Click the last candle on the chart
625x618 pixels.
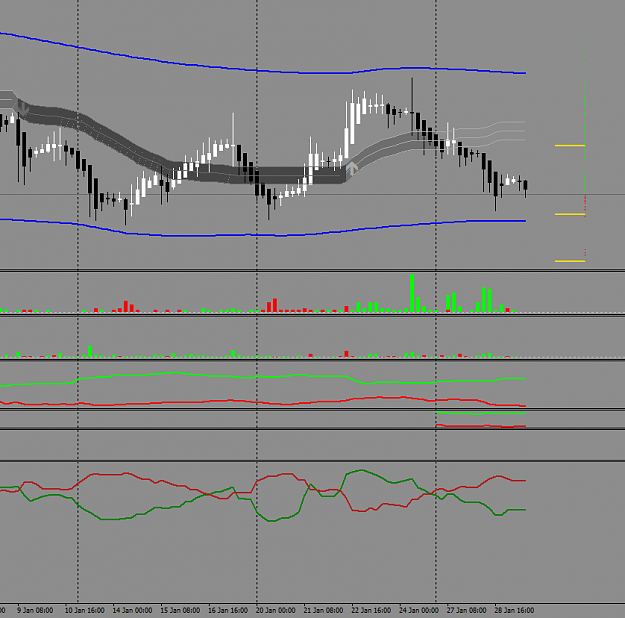pos(526,187)
